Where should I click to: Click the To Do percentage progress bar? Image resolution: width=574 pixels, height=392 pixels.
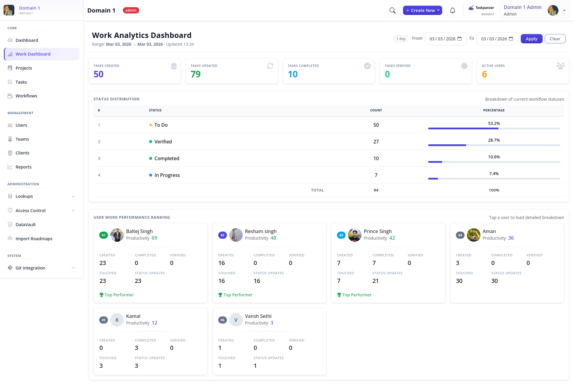[x=494, y=128]
